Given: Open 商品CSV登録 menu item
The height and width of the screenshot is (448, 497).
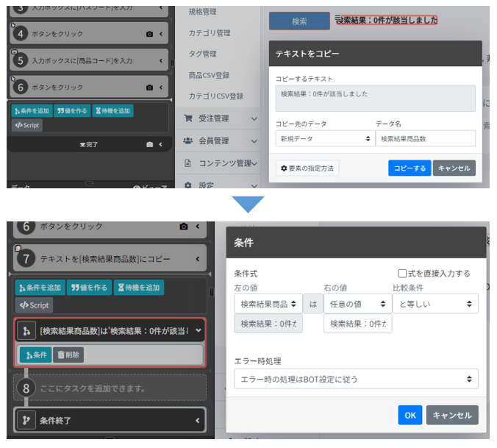Looking at the screenshot, I should coord(209,75).
